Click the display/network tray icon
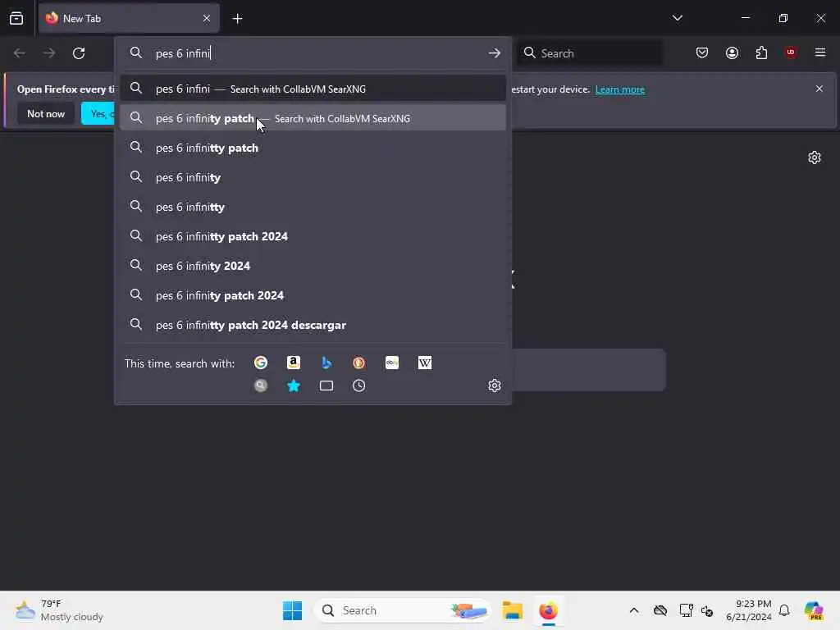840x630 pixels. click(x=686, y=610)
